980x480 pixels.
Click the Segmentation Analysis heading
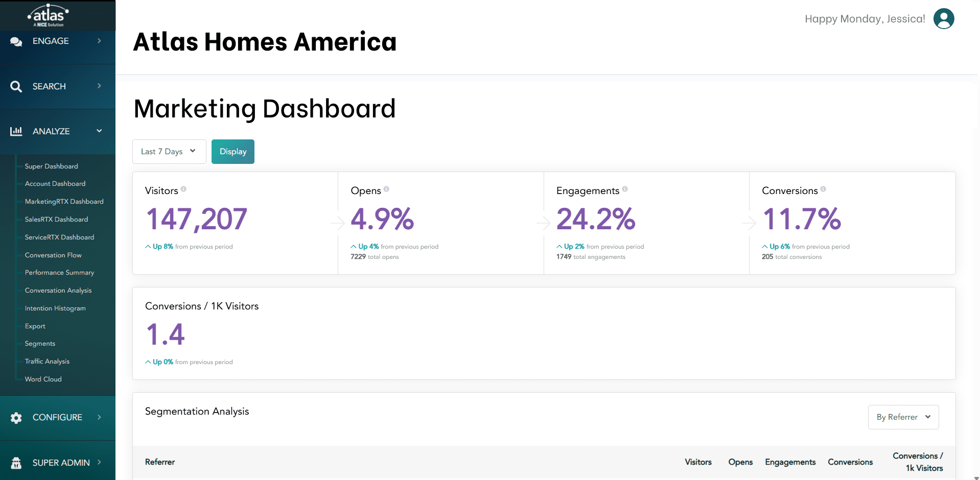pos(197,412)
